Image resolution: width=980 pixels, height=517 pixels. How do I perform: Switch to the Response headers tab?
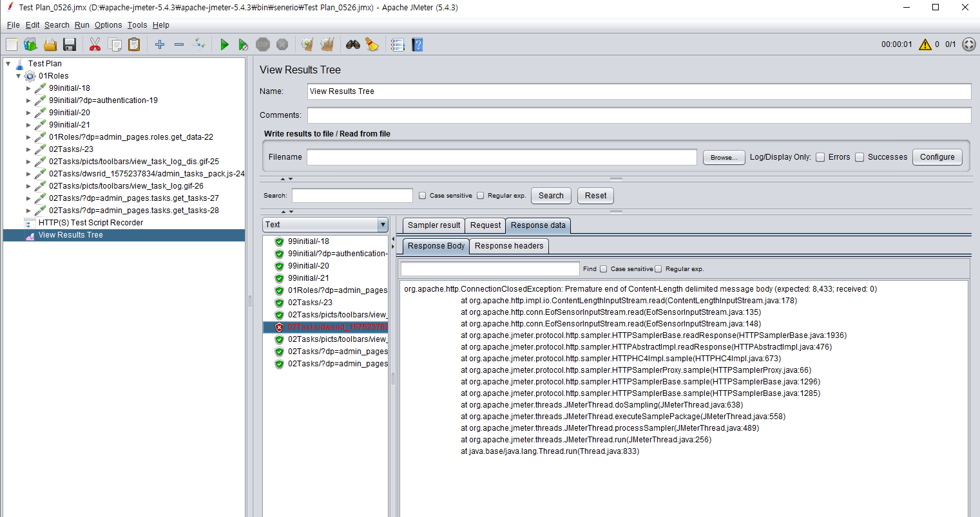(x=509, y=246)
